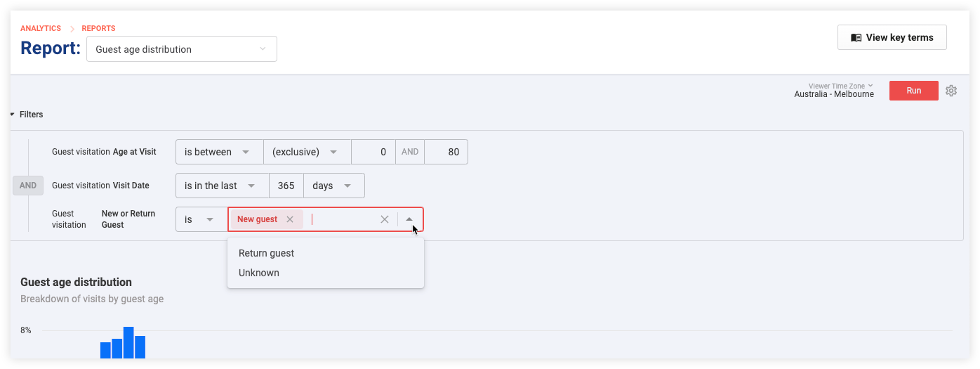980x369 pixels.
Task: Open report settings gear icon
Action: [x=951, y=91]
